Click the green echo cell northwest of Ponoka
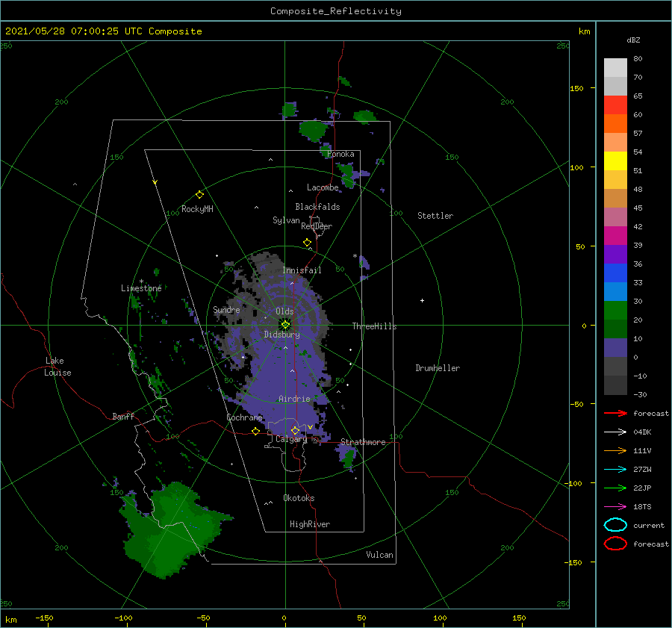Screen dimensions: 672x628 (314, 131)
